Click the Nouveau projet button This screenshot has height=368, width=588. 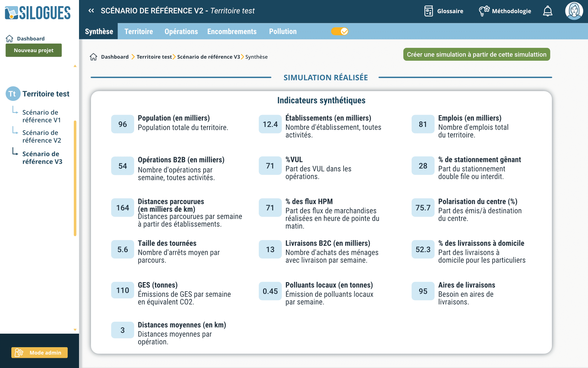[34, 50]
